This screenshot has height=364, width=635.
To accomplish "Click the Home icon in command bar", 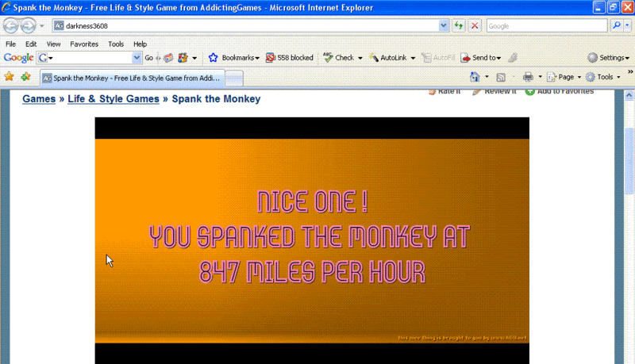I will [x=475, y=77].
